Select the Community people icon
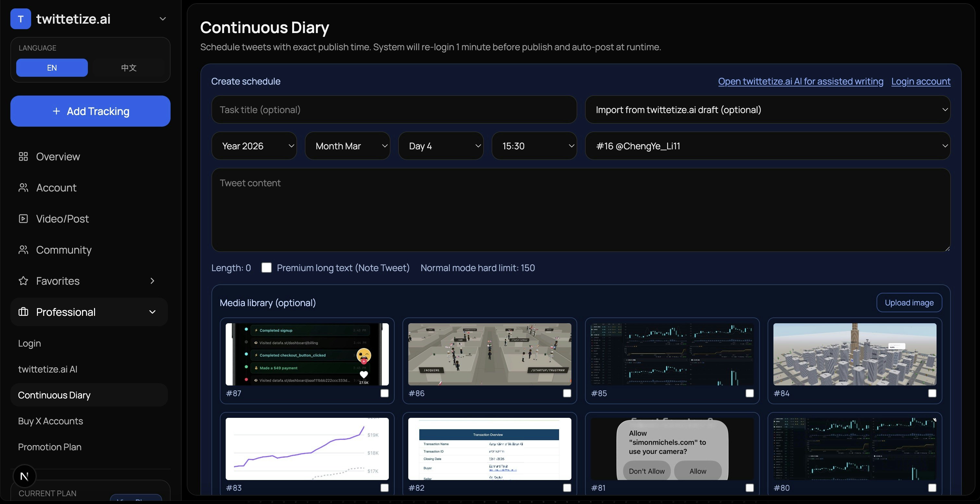The image size is (980, 504). point(23,250)
